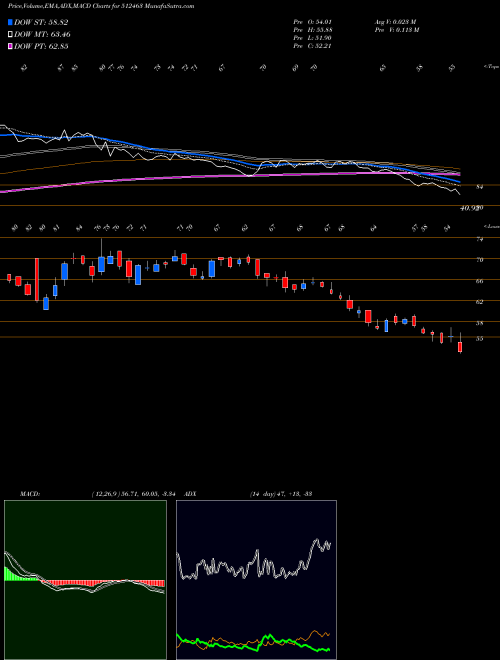Click the previous low value 'L: 51.90'
Image resolution: width=500 pixels, height=660 pixels.
322,38
